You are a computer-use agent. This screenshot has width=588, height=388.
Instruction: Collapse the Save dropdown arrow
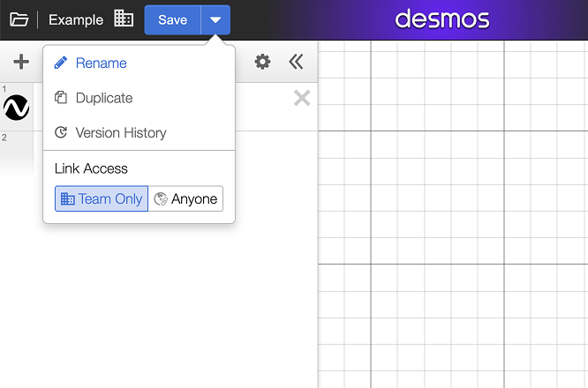pos(215,20)
